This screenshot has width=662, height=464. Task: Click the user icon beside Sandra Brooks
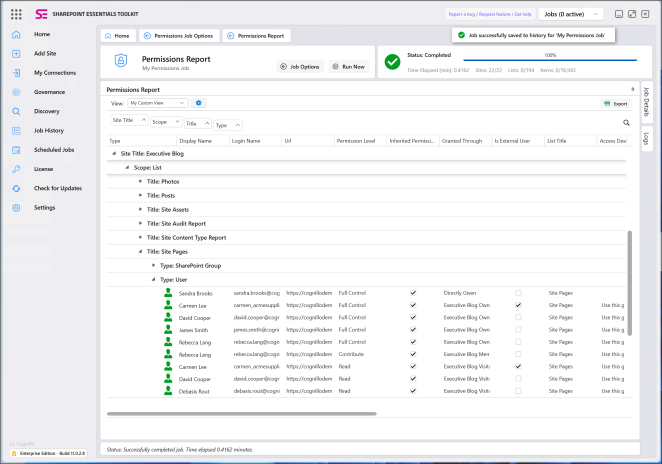tap(168, 293)
